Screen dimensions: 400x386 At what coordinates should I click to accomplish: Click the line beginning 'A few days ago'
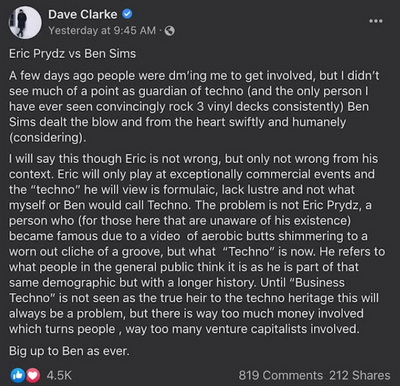click(x=194, y=76)
